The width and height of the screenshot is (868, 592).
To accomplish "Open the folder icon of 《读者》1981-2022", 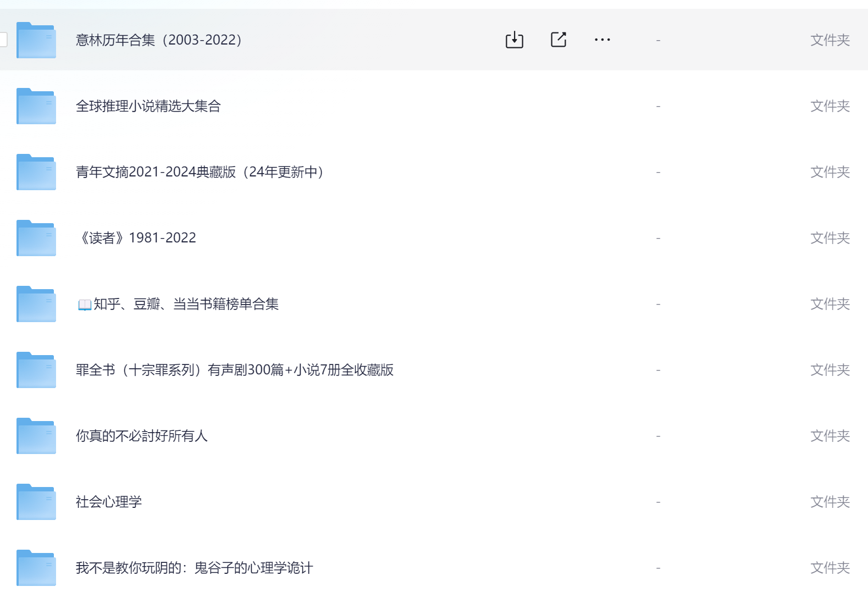I will coord(36,238).
